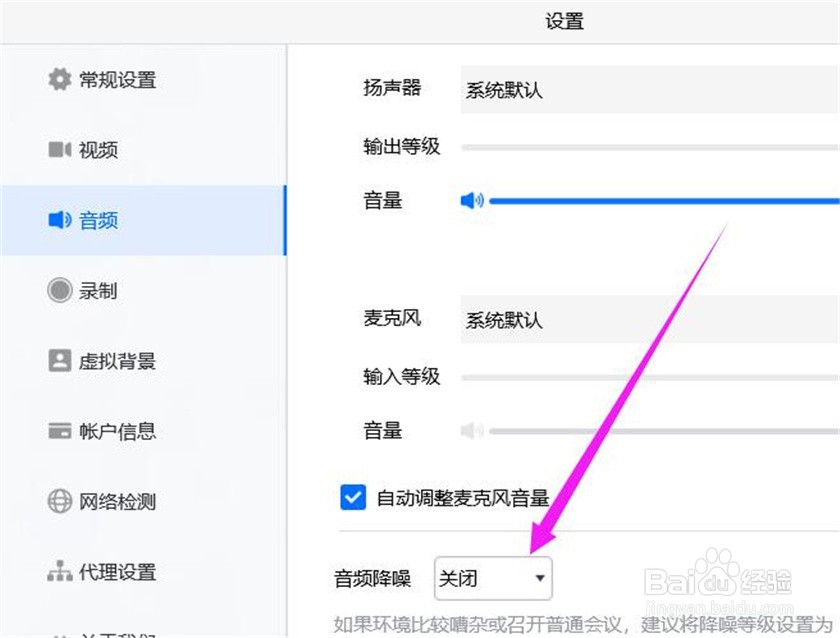Click the video camera icon in sidebar
This screenshot has width=840, height=638.
[59, 150]
